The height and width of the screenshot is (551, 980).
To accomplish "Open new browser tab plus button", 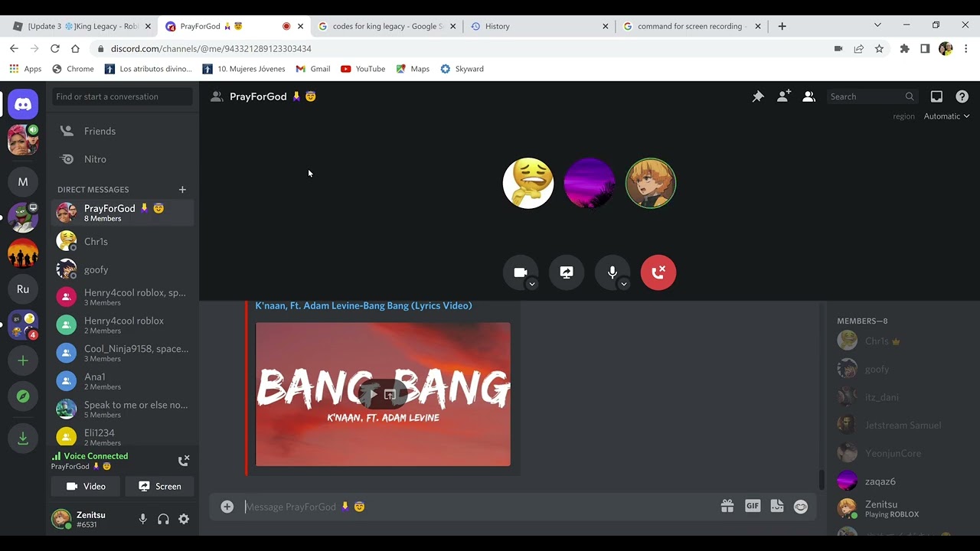I will pos(782,26).
